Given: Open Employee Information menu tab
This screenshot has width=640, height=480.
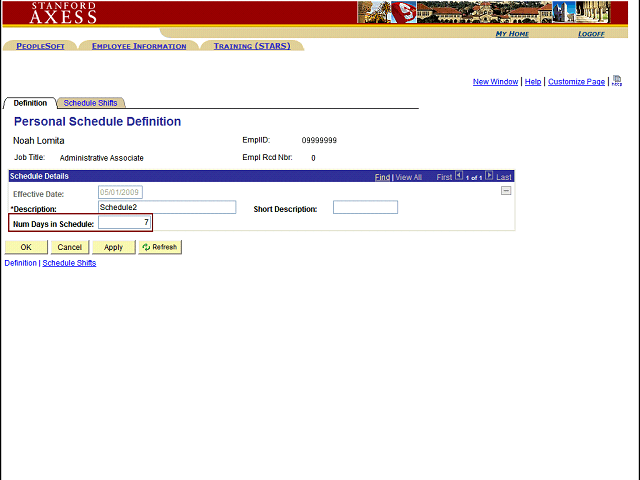Looking at the screenshot, I should pyautogui.click(x=139, y=46).
